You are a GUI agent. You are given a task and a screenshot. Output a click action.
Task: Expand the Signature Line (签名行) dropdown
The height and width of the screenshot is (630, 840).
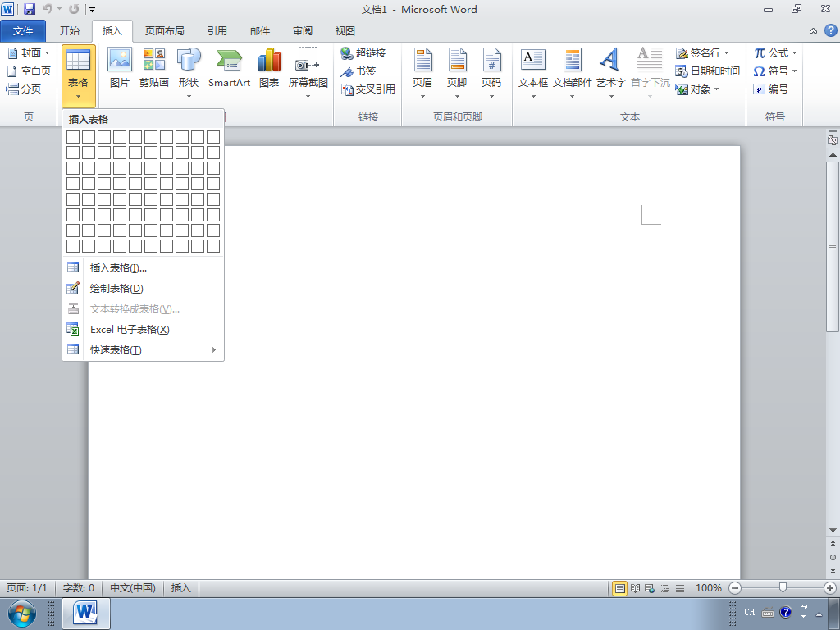(x=727, y=53)
